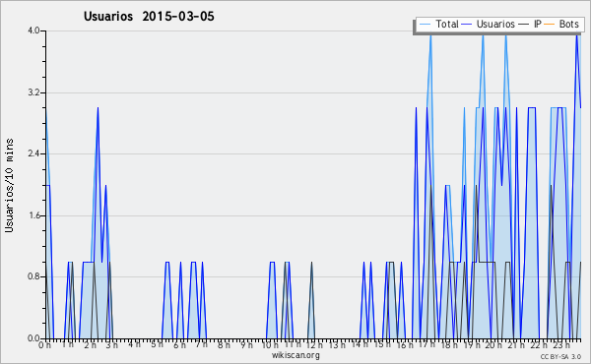Click the y-axis value '0.0'
This screenshot has width=591, height=364.
[x=33, y=338]
